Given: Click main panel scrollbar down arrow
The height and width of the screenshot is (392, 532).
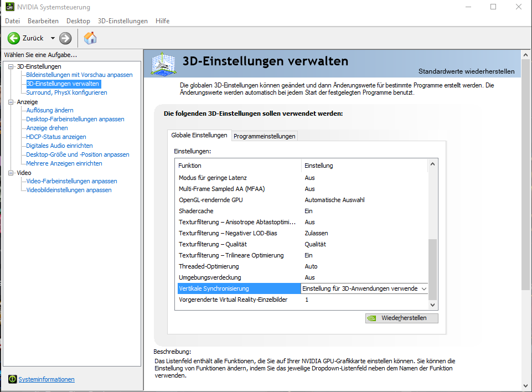Looking at the screenshot, I should click(x=526, y=386).
